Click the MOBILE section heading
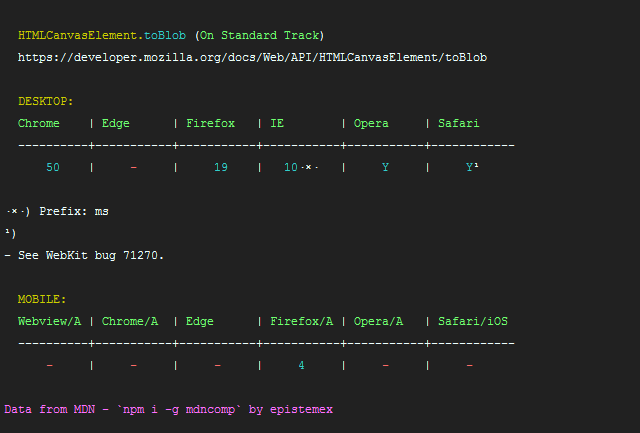The height and width of the screenshot is (433, 640). pyautogui.click(x=42, y=299)
